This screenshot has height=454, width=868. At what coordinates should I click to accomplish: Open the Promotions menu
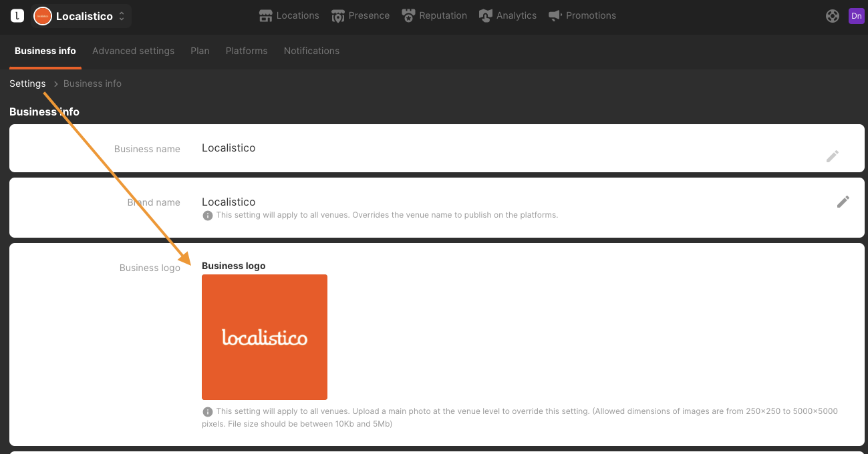582,15
